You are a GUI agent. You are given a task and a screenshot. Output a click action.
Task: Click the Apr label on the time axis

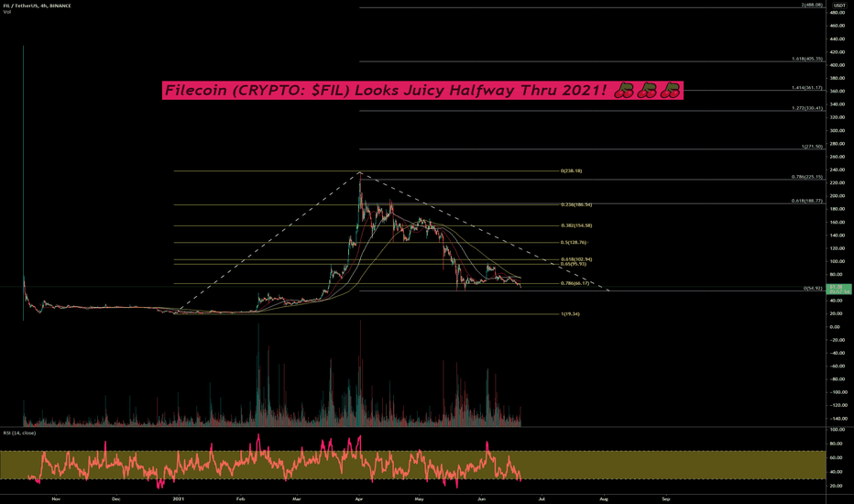click(358, 499)
